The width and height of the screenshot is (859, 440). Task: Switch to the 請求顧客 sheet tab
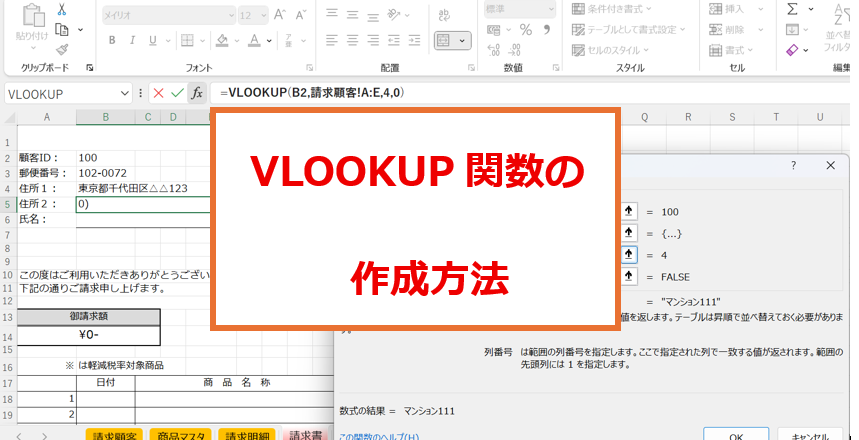point(114,435)
